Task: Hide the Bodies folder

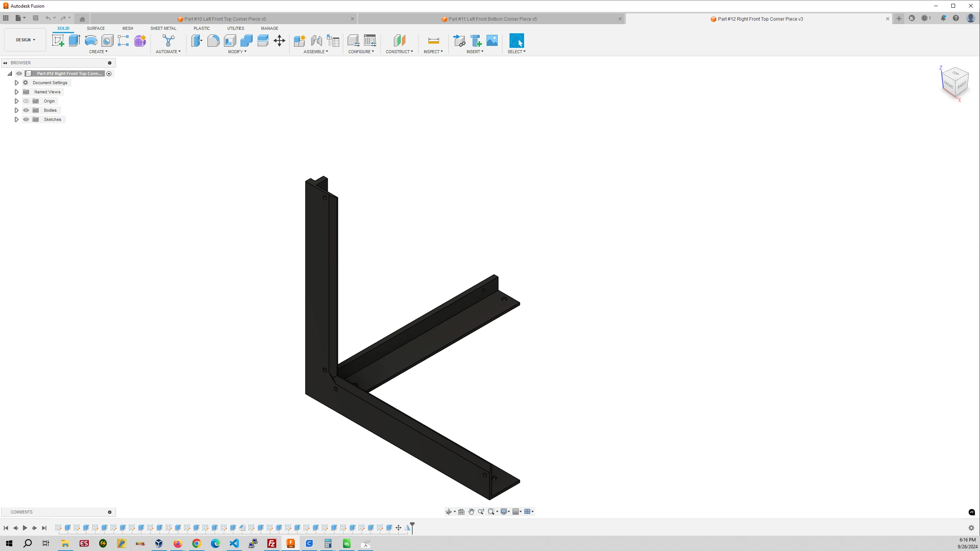Action: tap(26, 110)
